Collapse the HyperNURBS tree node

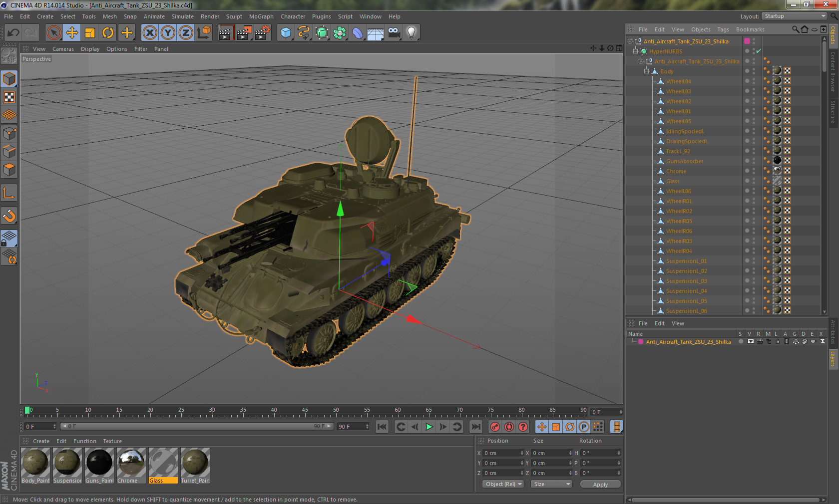coord(636,51)
